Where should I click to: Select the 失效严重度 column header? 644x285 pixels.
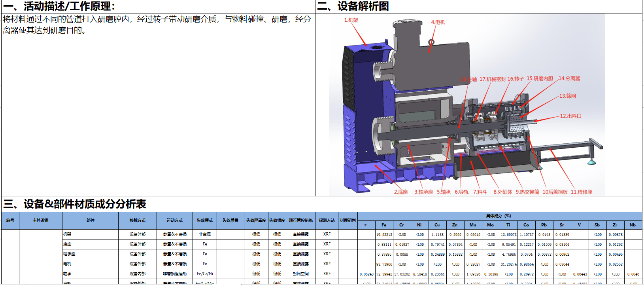(256, 220)
